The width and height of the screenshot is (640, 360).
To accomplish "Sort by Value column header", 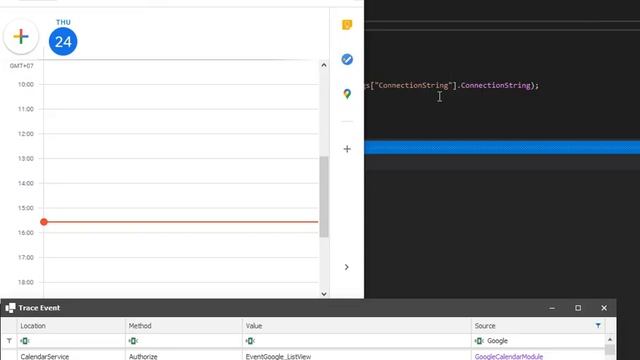I will tap(357, 326).
